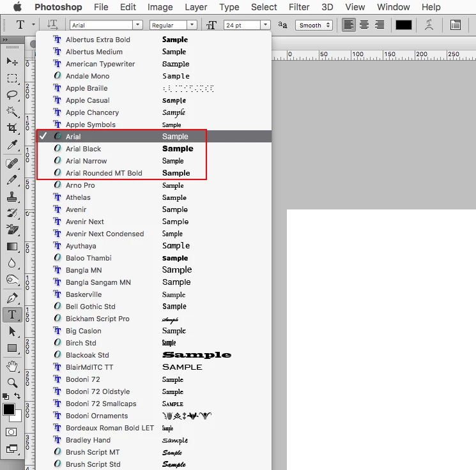Choose Baskerville font from list
Screen dimensions: 476x470
(x=153, y=294)
